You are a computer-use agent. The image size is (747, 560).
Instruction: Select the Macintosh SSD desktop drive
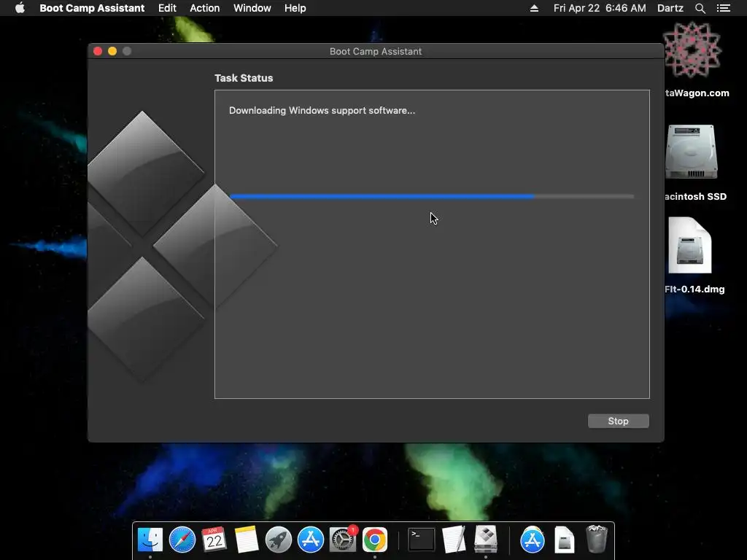[x=692, y=152]
